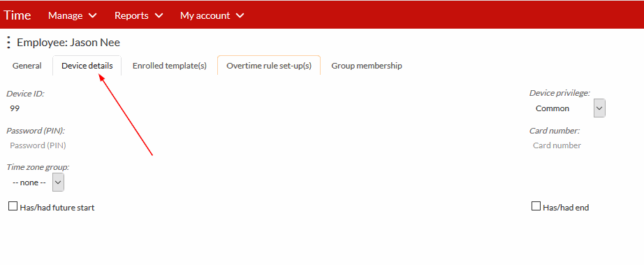
Task: Click the 'Password (PIN):' label
Action: click(36, 131)
